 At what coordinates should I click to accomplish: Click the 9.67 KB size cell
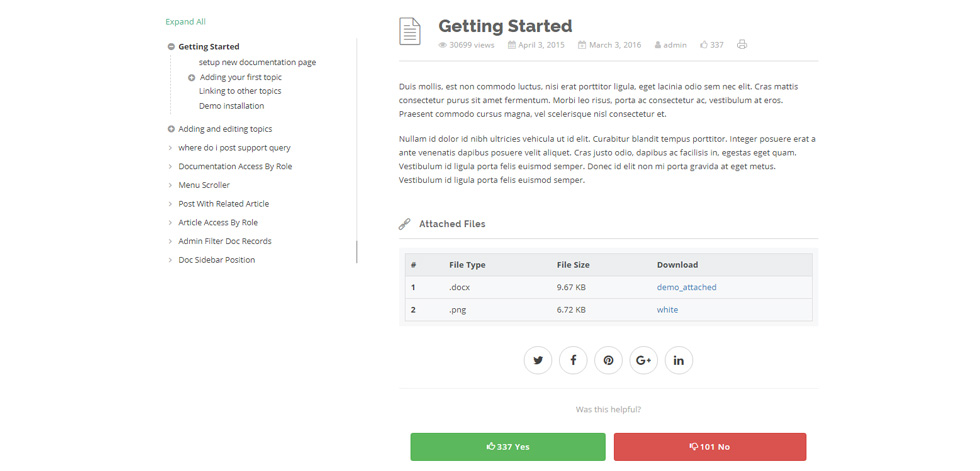pyautogui.click(x=571, y=287)
